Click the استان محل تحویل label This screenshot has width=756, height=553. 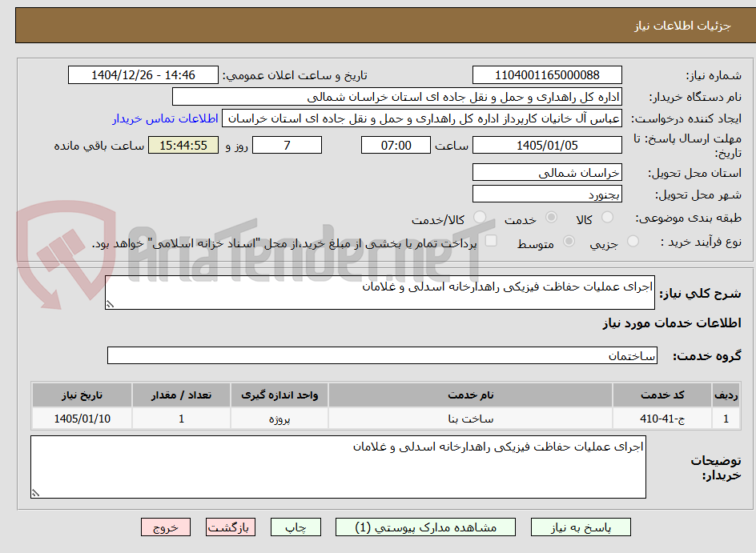pyautogui.click(x=694, y=173)
